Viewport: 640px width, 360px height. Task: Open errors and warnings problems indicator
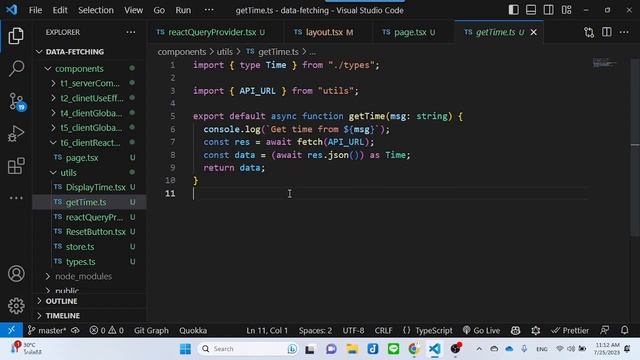click(107, 330)
